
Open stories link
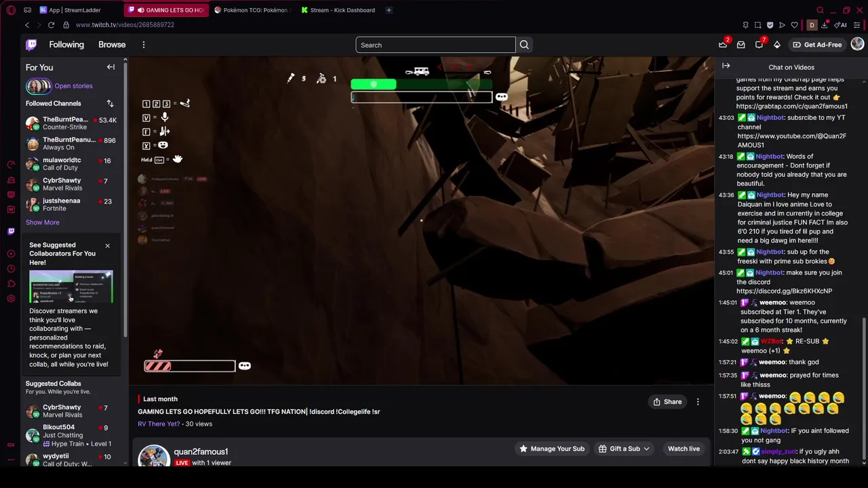tap(73, 86)
